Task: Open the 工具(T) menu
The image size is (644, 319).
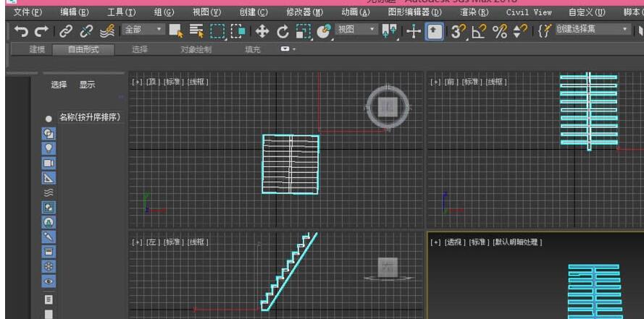Action: tap(121, 12)
